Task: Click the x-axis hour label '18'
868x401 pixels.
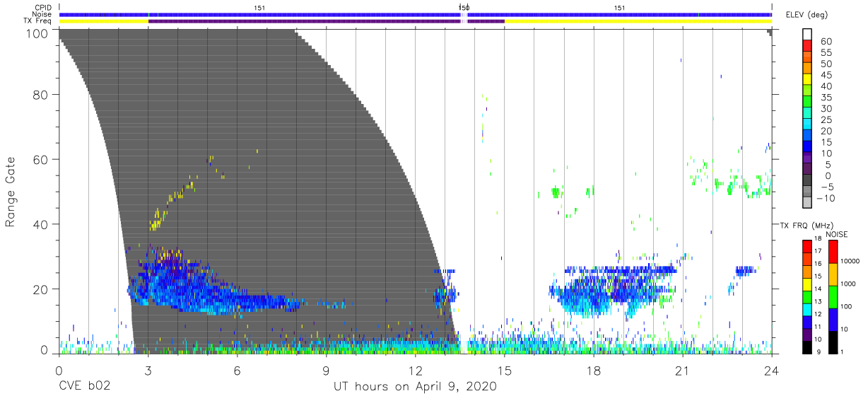Action: [x=594, y=370]
